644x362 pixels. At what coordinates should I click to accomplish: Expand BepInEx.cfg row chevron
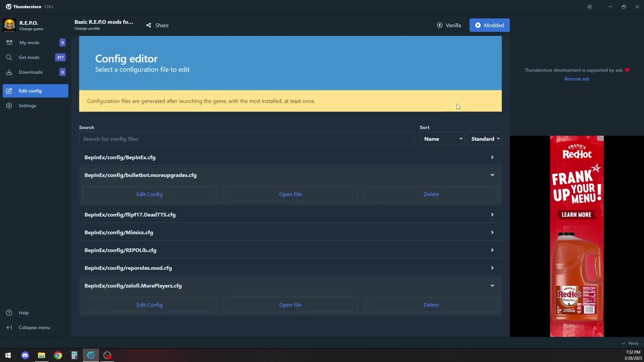pos(492,157)
